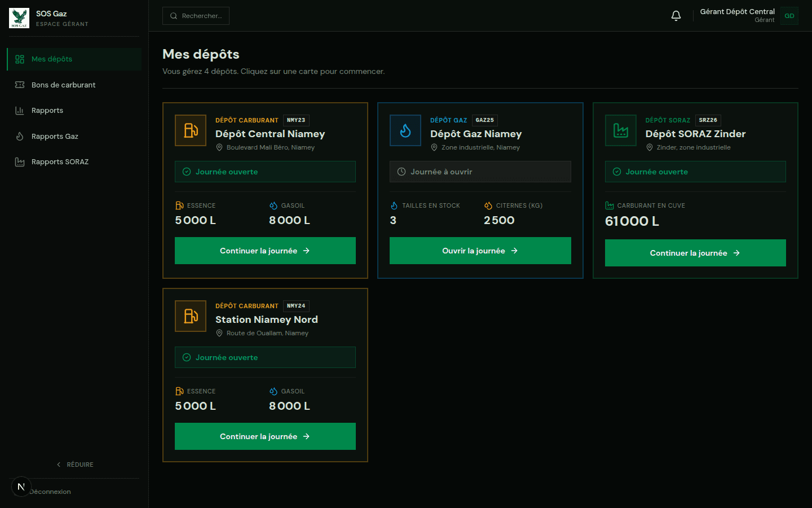This screenshot has width=812, height=508.
Task: Open the Dépôt Central Niamey card title
Action: click(270, 134)
